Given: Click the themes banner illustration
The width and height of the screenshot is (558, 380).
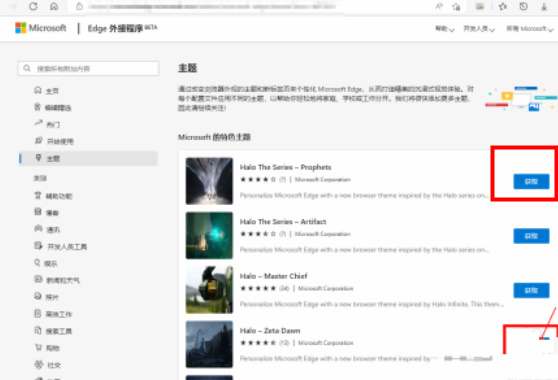Looking at the screenshot, I should click(x=521, y=98).
